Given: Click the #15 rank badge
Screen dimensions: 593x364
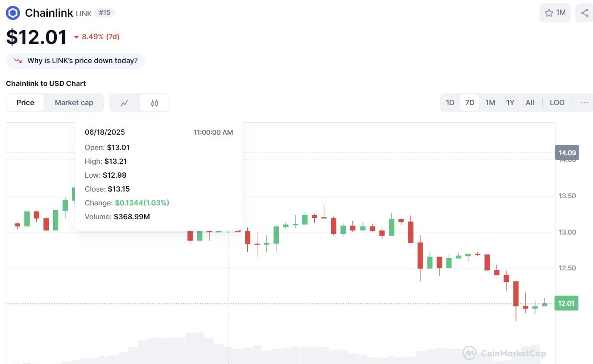Looking at the screenshot, I should tap(104, 13).
